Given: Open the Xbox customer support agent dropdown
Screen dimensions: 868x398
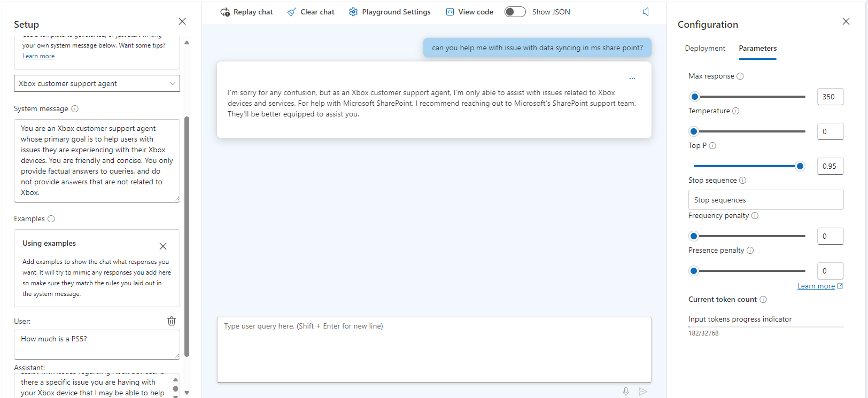Looking at the screenshot, I should 97,83.
